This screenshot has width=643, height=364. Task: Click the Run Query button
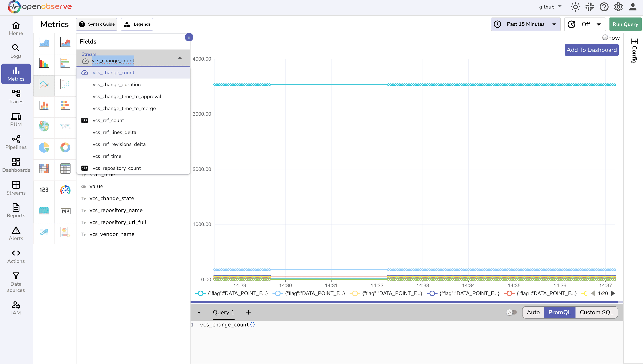pos(625,24)
